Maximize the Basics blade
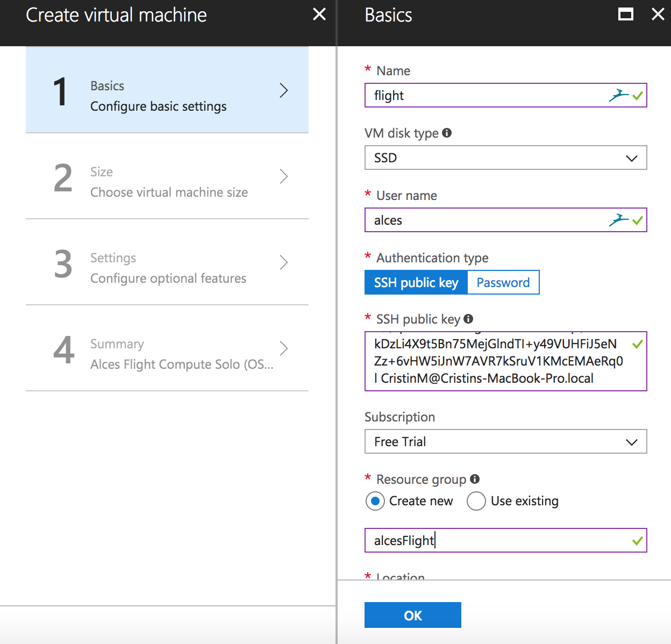The image size is (671, 644). [626, 15]
